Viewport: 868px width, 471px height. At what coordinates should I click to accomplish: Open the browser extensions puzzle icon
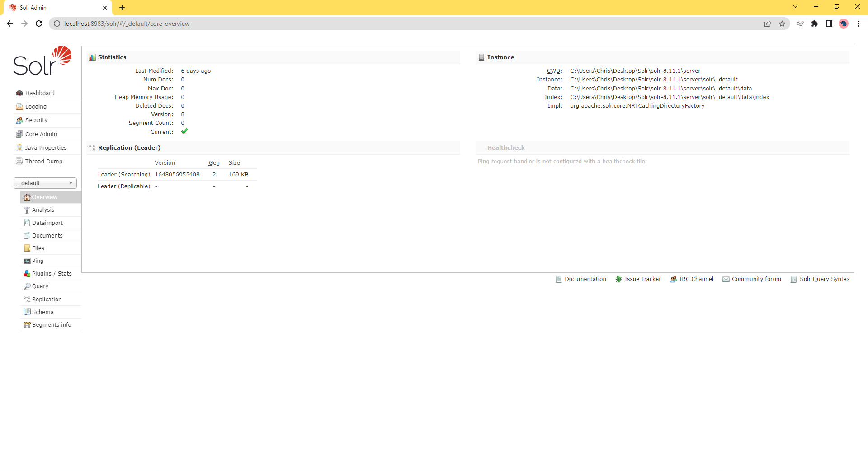[x=815, y=24]
